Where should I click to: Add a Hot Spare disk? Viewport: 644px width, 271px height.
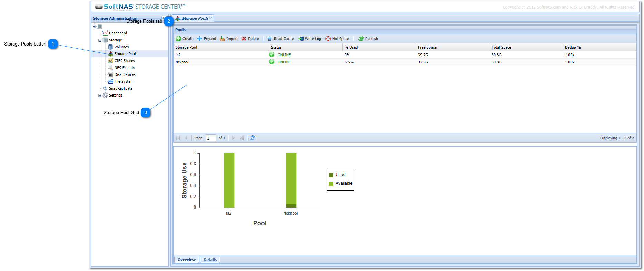pos(337,39)
